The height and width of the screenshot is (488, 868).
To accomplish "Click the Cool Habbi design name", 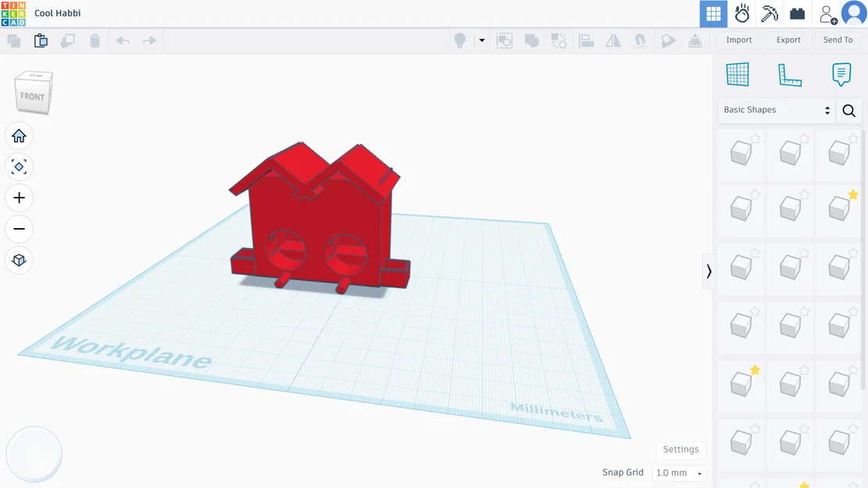I will point(58,13).
